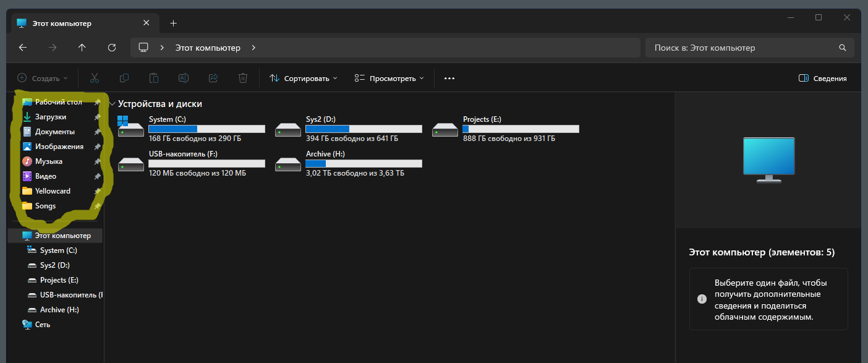Open the Просмотреть dropdown

point(389,79)
